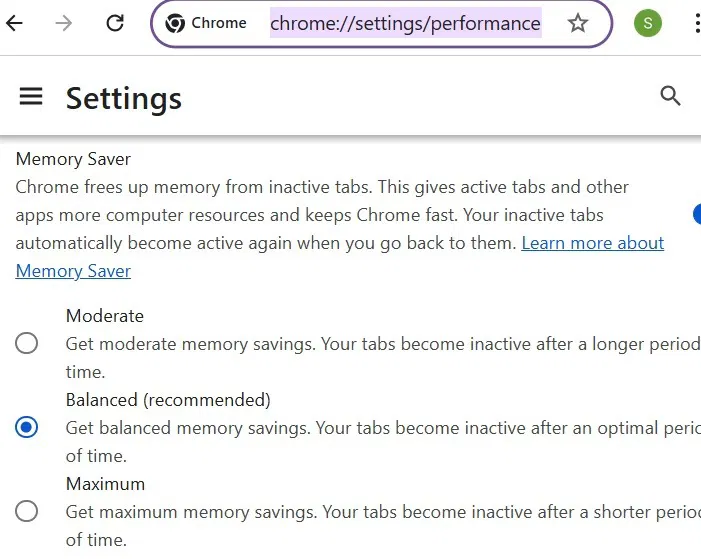Click the Moderate option label text

[x=105, y=316]
